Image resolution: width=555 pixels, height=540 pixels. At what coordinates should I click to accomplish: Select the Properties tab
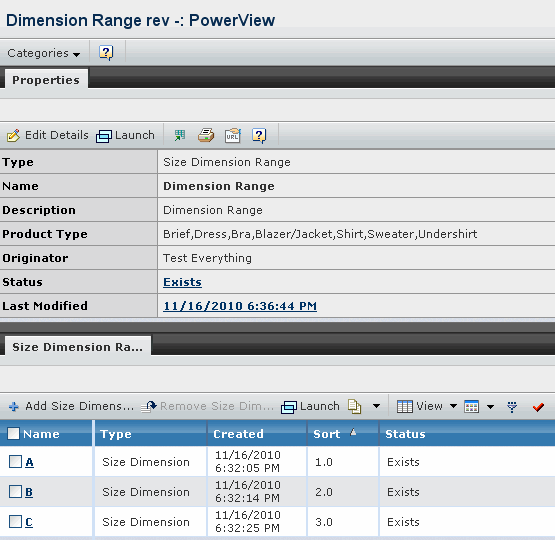[x=46, y=80]
